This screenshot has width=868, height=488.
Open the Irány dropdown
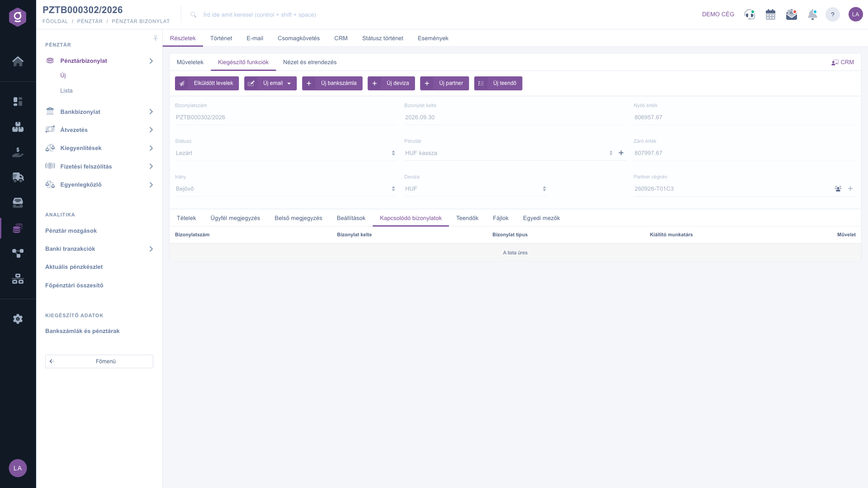click(286, 189)
